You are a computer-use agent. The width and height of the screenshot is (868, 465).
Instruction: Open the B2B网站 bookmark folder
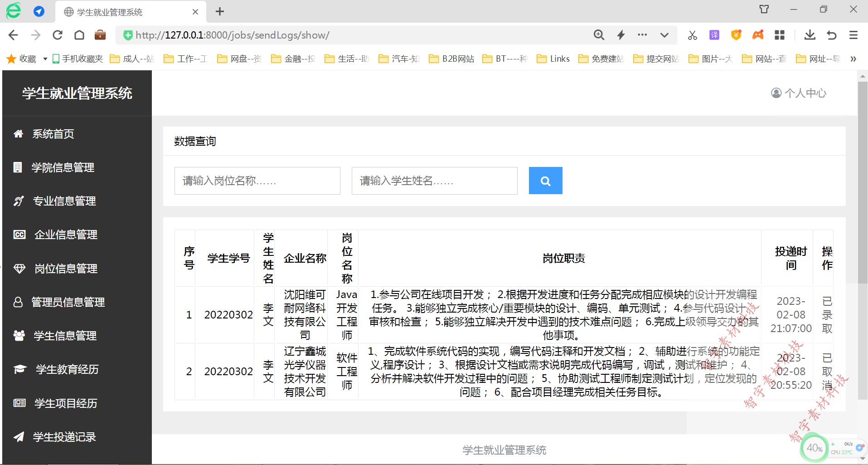pos(451,59)
